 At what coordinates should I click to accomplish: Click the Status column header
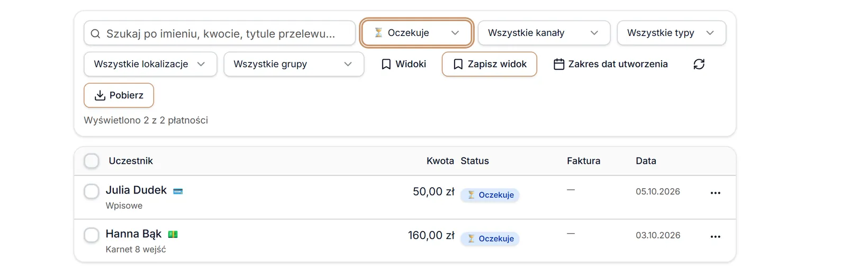475,161
